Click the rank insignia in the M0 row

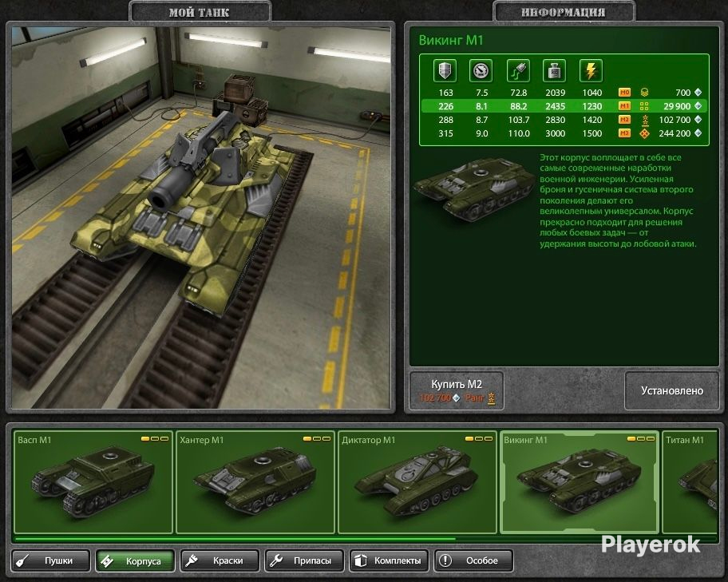644,93
